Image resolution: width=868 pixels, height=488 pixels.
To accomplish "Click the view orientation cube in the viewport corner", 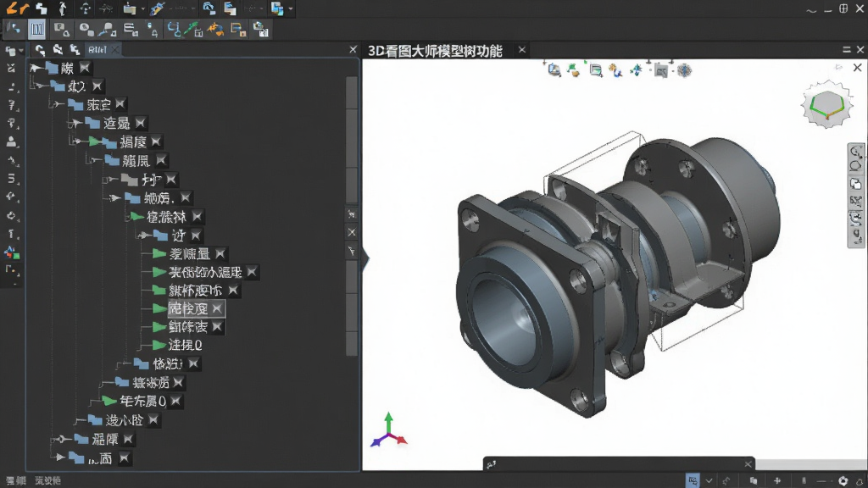I will pyautogui.click(x=827, y=104).
